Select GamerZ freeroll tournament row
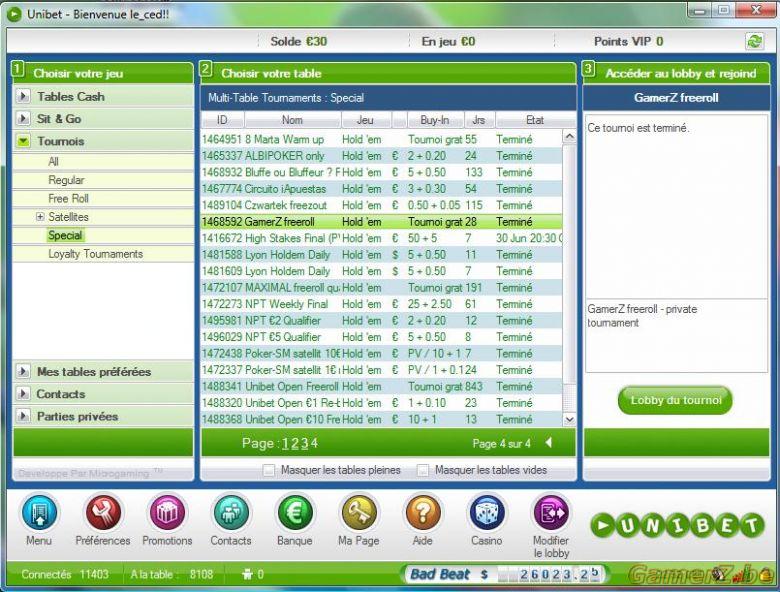Viewport: 780px width, 592px height. pyautogui.click(x=382, y=221)
